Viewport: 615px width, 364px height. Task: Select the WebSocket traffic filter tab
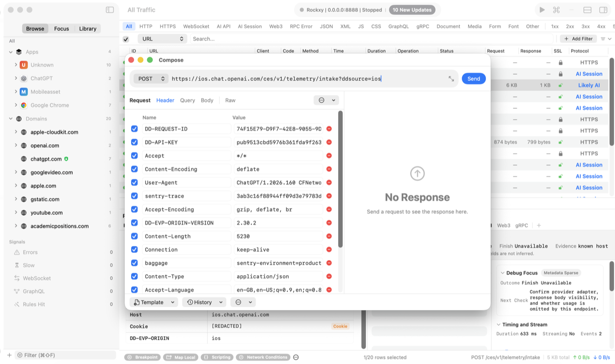(196, 26)
